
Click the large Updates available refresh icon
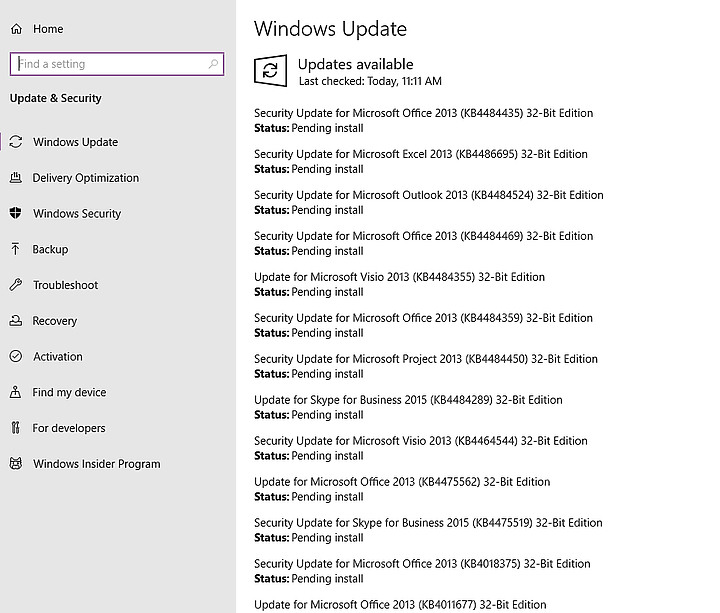point(270,71)
